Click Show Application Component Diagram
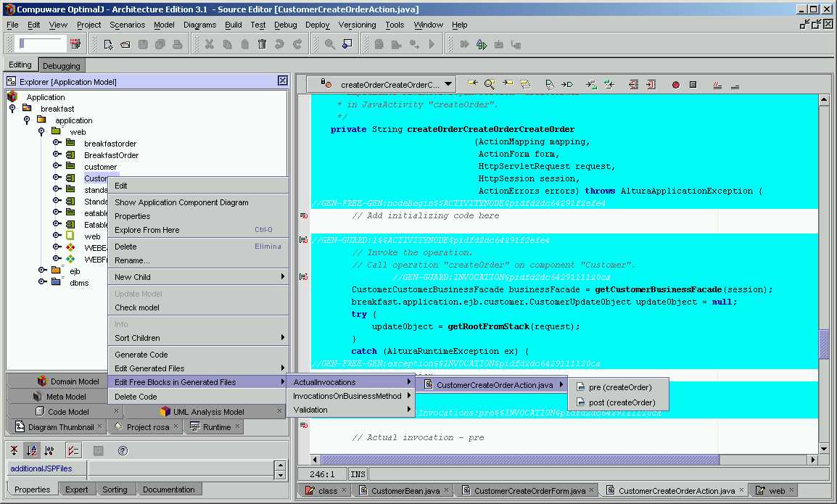 (199, 202)
